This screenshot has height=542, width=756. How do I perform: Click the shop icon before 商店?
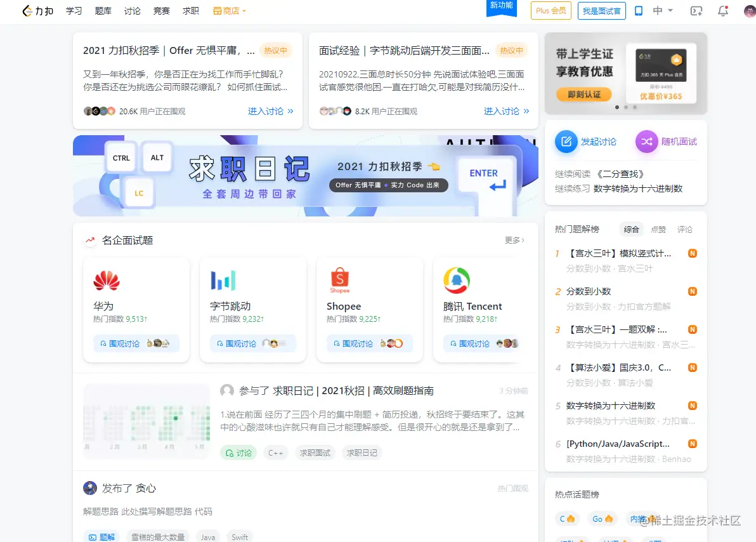pyautogui.click(x=217, y=11)
